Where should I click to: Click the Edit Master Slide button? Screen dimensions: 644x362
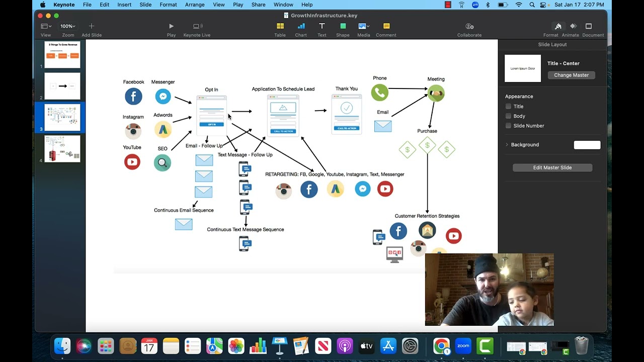point(552,167)
